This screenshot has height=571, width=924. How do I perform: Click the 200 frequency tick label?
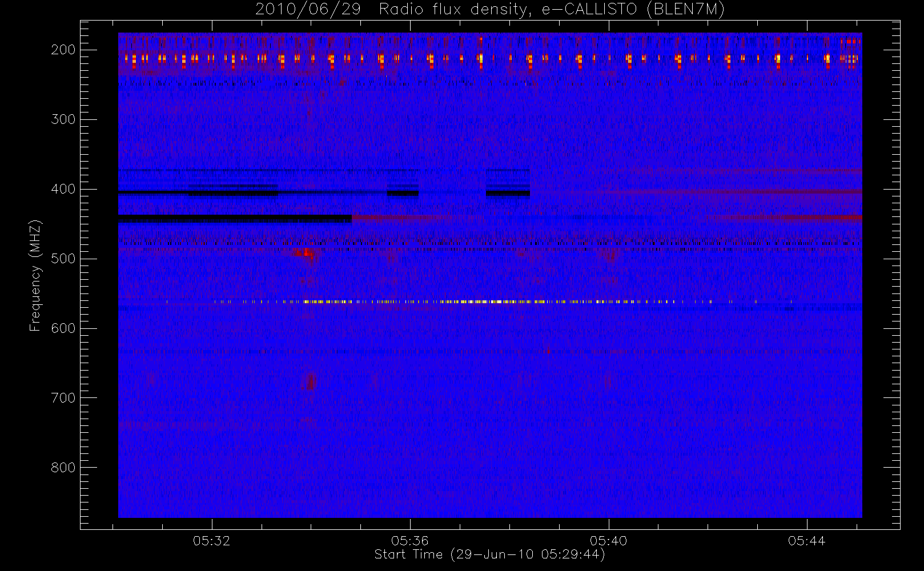tap(63, 50)
